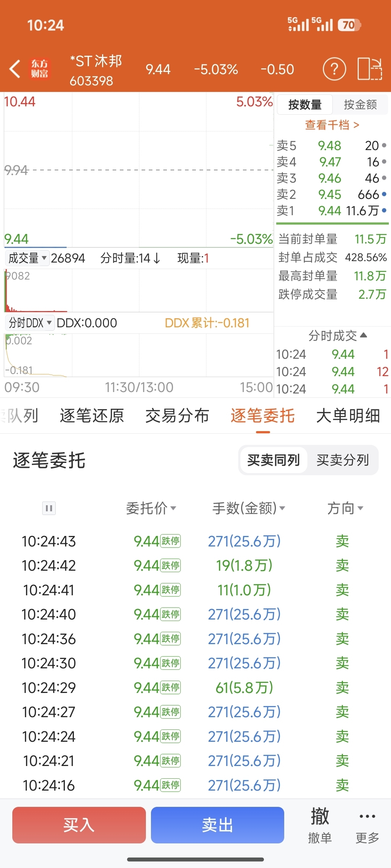Open 查看千档 link
391x868 pixels.
pos(332,125)
